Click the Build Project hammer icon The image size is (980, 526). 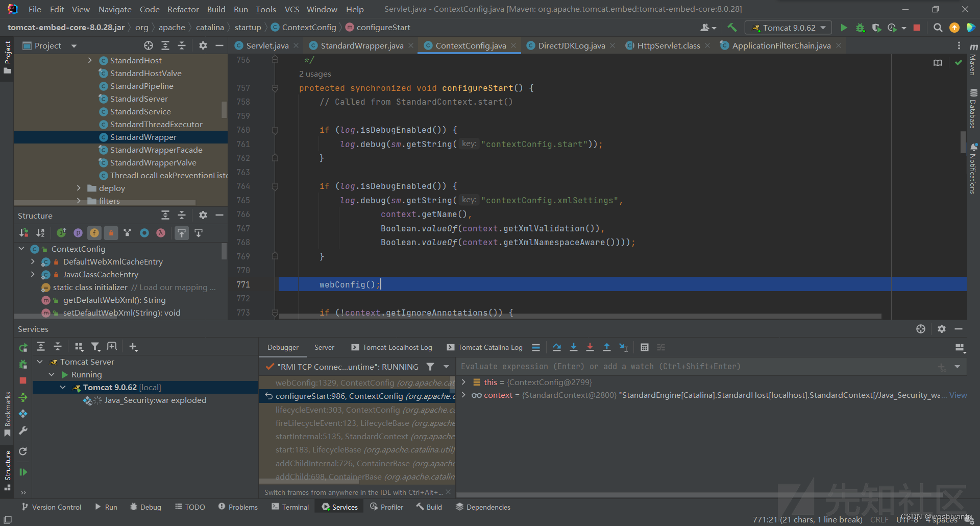(732, 28)
